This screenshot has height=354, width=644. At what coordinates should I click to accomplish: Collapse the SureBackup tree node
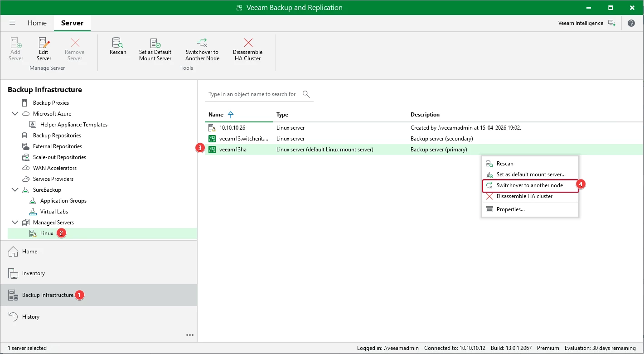coord(15,190)
